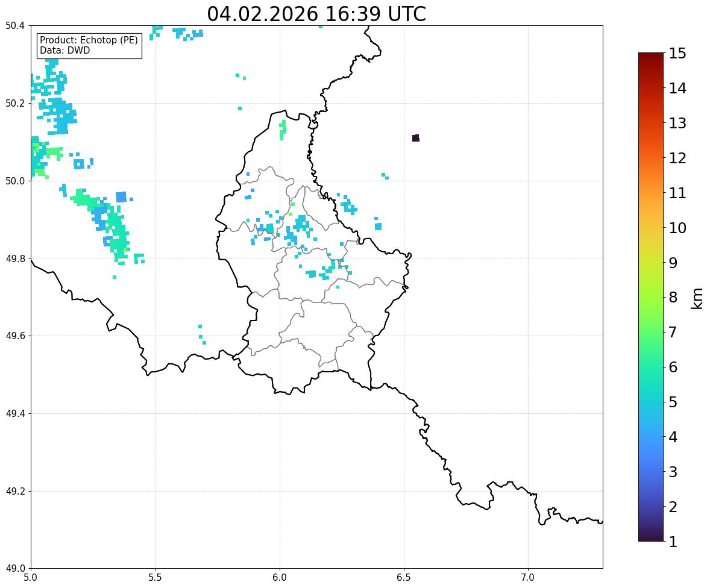Click the colorbar tick label "1"

pyautogui.click(x=673, y=542)
